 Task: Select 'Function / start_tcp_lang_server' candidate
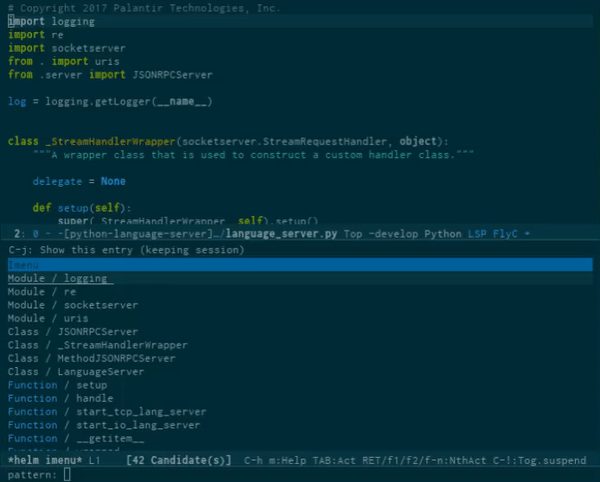(x=107, y=412)
